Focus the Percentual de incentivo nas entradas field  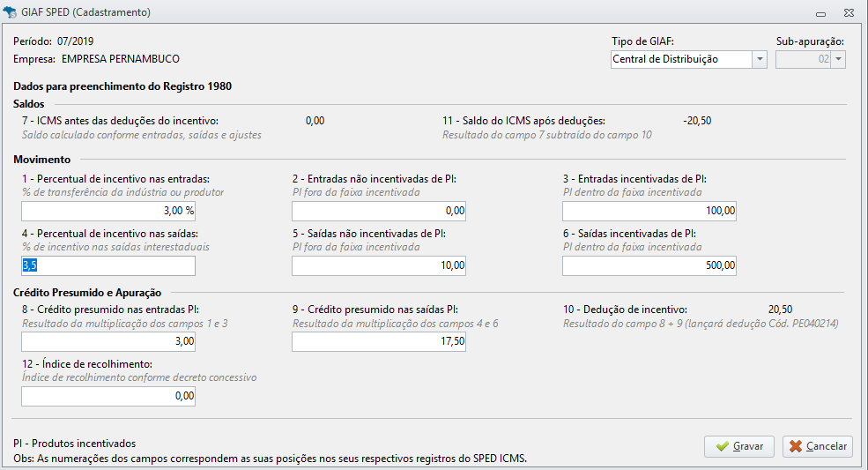(108, 211)
